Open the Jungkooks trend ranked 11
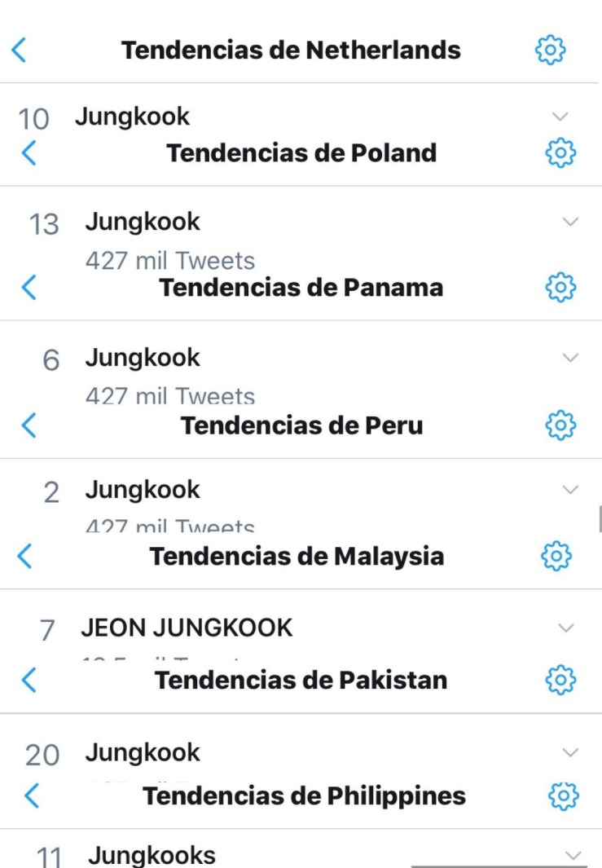This screenshot has height=868, width=602. tap(152, 855)
